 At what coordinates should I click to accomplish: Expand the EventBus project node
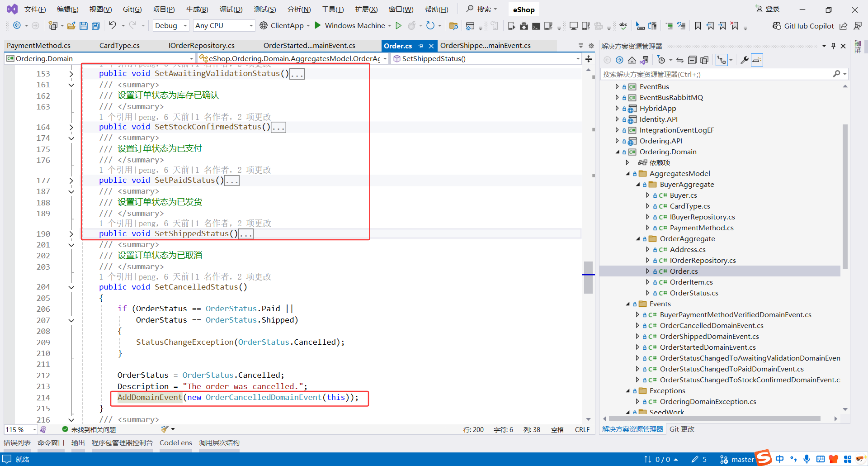(617, 87)
